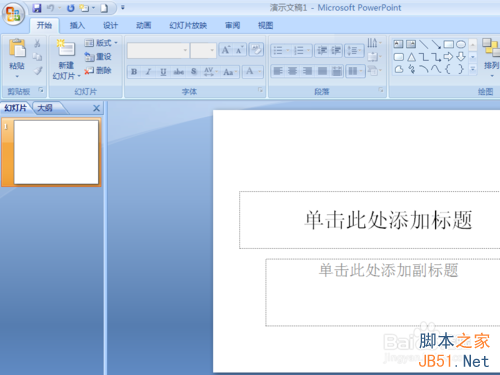Viewport: 500px width, 375px height.
Task: Toggle bold formatting
Action: point(134,71)
